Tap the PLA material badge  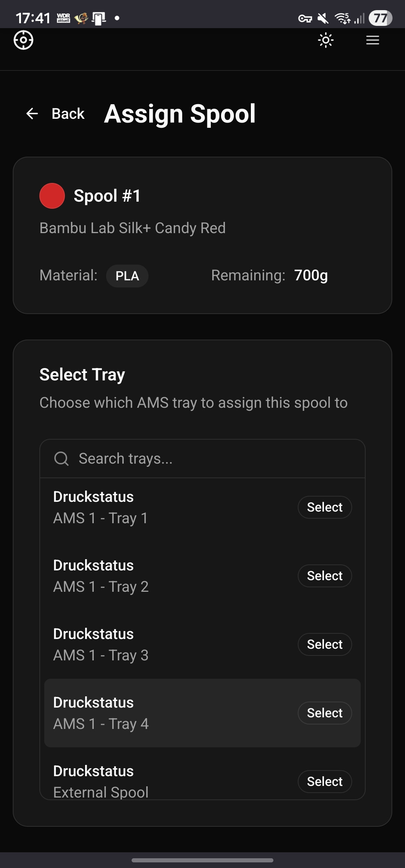tap(127, 276)
